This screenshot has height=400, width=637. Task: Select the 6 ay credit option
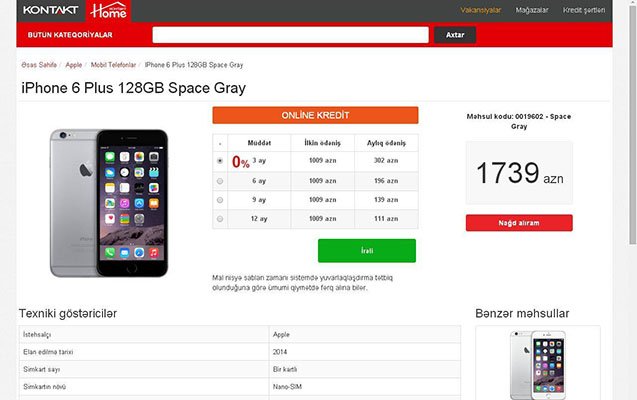point(220,181)
